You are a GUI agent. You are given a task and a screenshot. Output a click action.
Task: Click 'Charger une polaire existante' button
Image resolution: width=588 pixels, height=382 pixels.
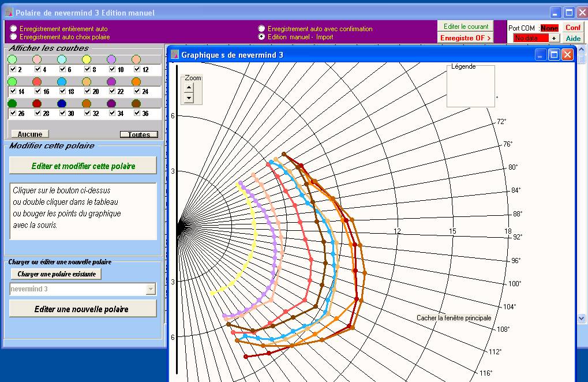(x=56, y=274)
